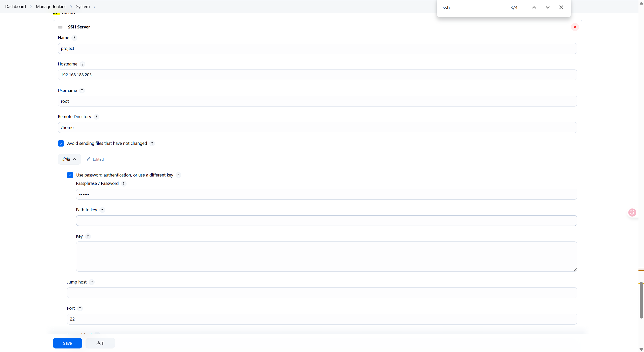This screenshot has height=352, width=644.
Task: Click the translate floating icon on right edge
Action: pyautogui.click(x=632, y=213)
